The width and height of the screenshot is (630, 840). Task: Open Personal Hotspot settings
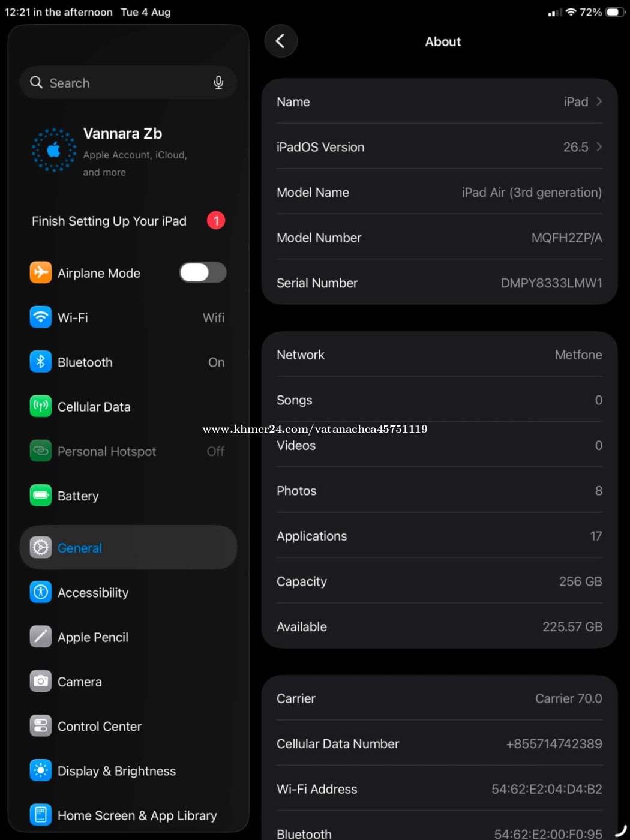[x=128, y=451]
